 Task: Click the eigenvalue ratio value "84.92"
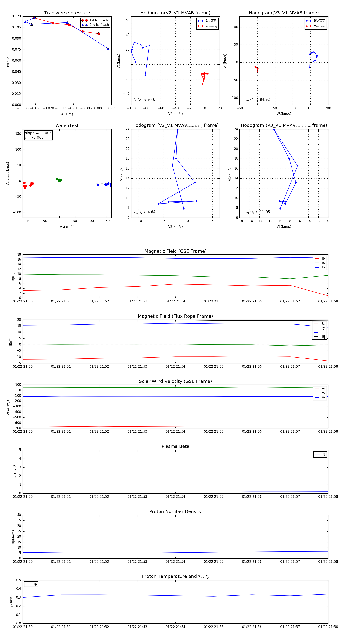coord(265,100)
